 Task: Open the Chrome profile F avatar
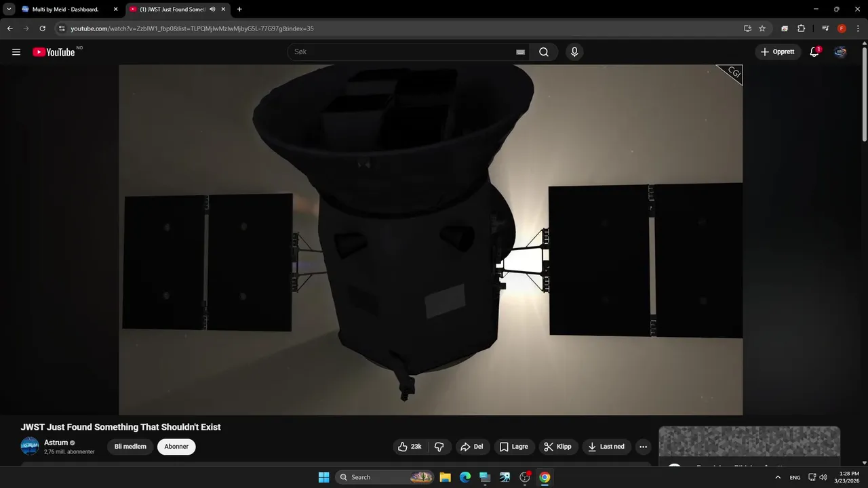click(842, 28)
